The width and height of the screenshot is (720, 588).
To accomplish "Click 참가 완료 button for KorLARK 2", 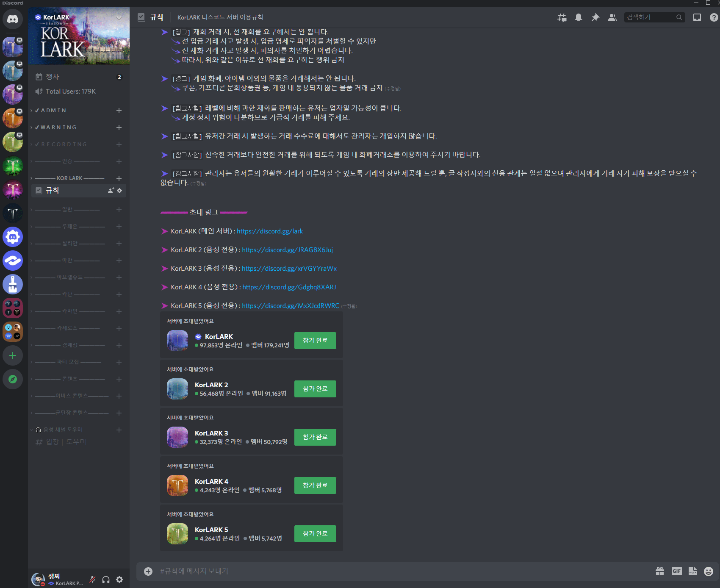I will (x=315, y=388).
